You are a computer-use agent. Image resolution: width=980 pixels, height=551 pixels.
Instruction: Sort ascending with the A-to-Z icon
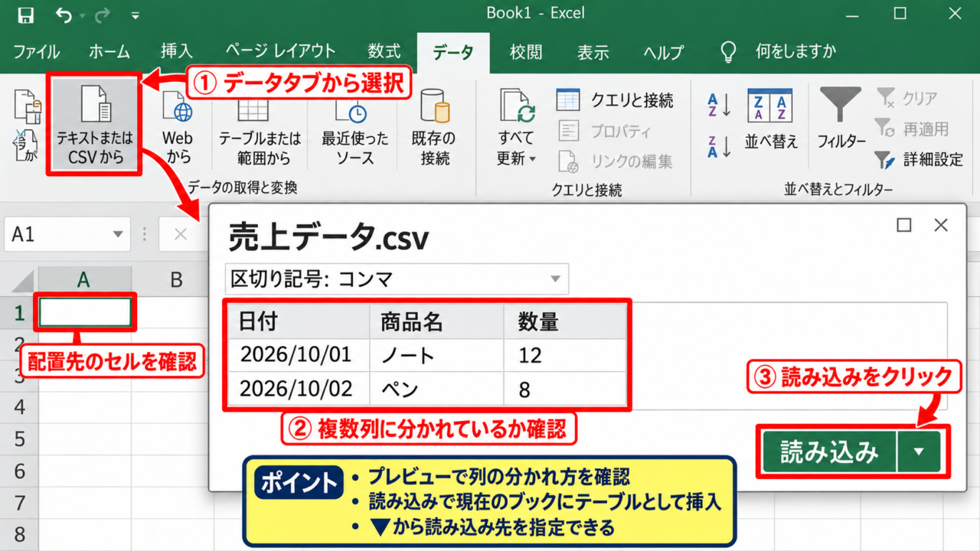tap(719, 106)
